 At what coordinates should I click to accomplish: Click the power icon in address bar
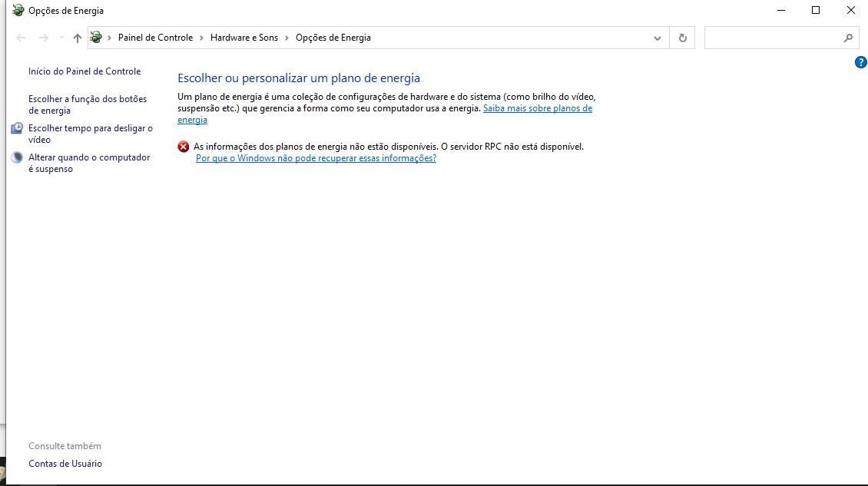pos(96,37)
